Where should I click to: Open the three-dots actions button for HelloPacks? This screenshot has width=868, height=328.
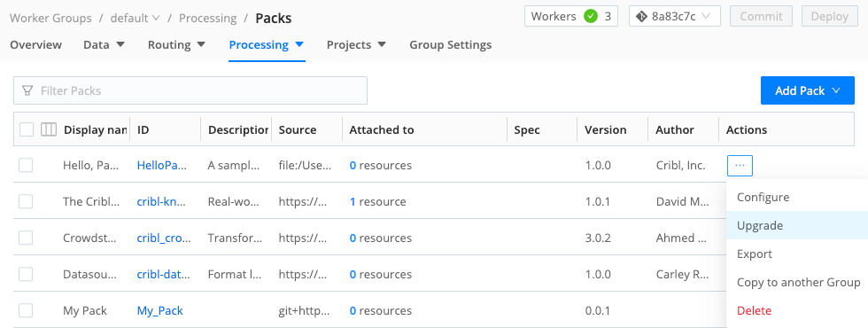[x=740, y=165]
